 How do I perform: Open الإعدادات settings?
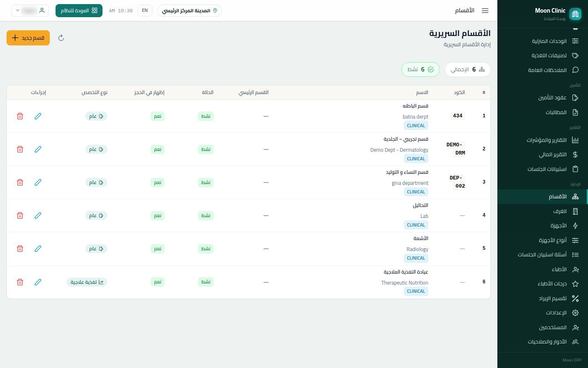pyautogui.click(x=542, y=313)
